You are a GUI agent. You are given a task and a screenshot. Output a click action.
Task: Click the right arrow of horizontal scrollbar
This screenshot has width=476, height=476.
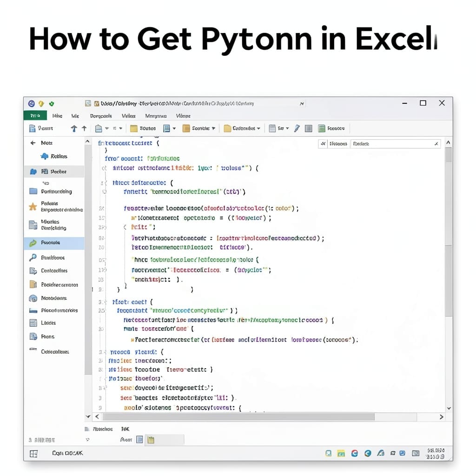coord(442,417)
